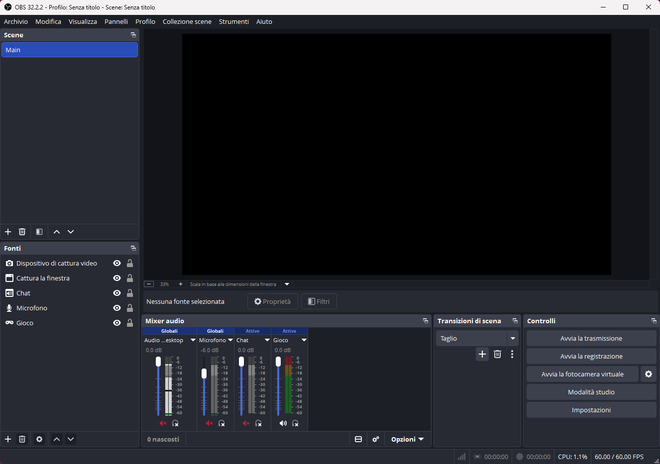This screenshot has width=660, height=464.
Task: Open Audio desktop channel dropdown arrow
Action: (193, 340)
